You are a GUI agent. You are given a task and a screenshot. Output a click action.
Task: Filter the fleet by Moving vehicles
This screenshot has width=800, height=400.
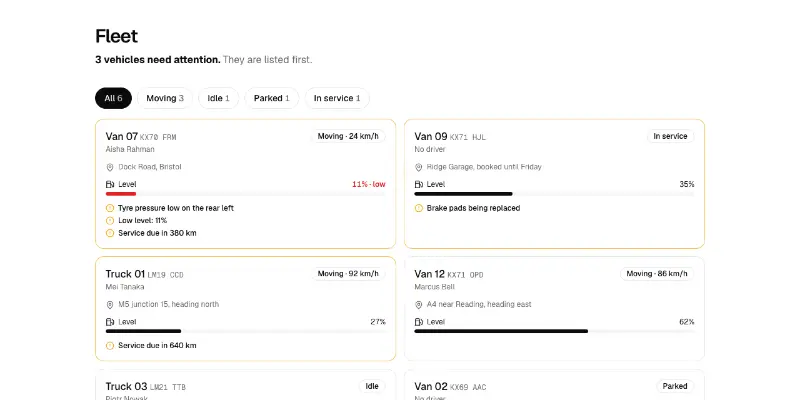(x=165, y=98)
